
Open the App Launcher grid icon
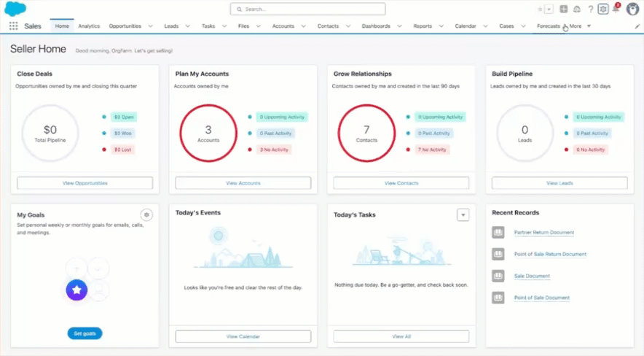[x=14, y=26]
